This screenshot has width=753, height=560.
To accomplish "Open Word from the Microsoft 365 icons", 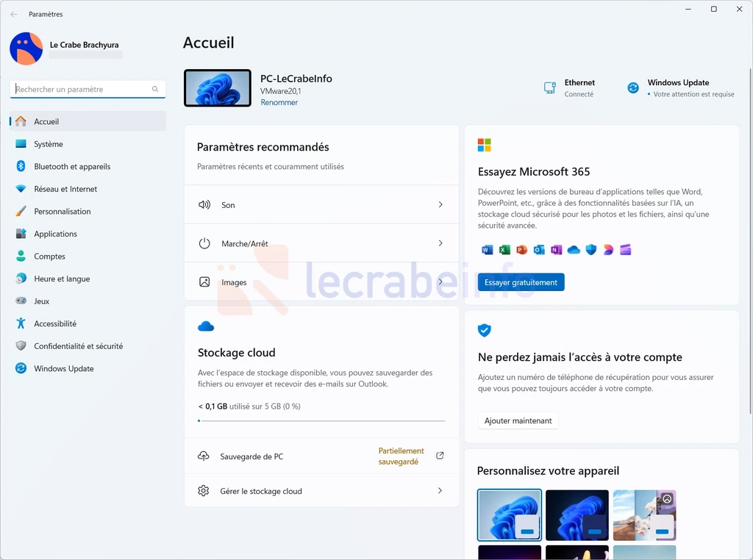I will coord(487,250).
